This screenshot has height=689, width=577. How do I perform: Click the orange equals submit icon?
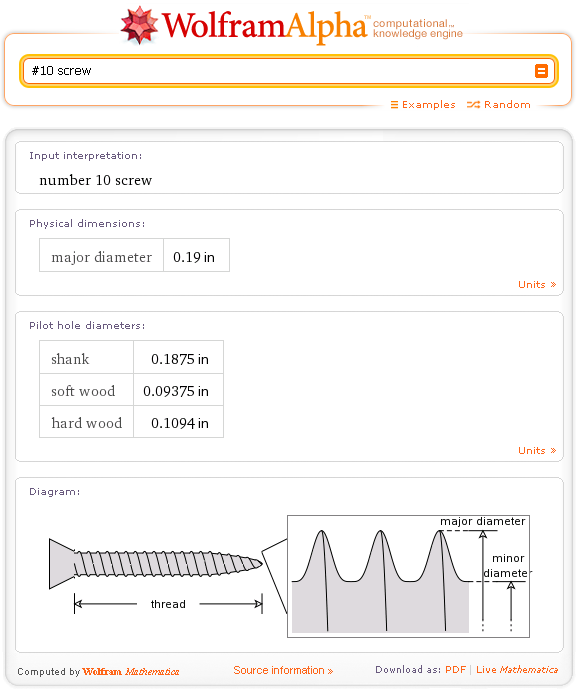(x=541, y=71)
